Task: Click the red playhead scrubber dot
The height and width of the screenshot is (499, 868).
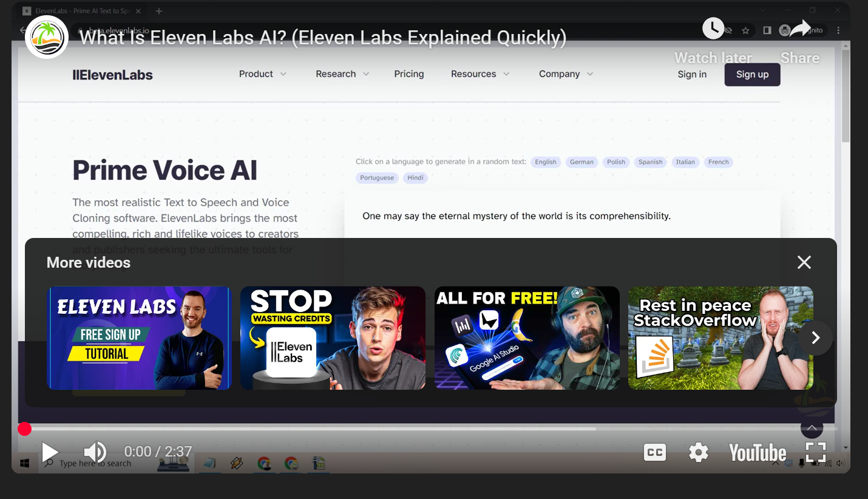Action: tap(24, 429)
